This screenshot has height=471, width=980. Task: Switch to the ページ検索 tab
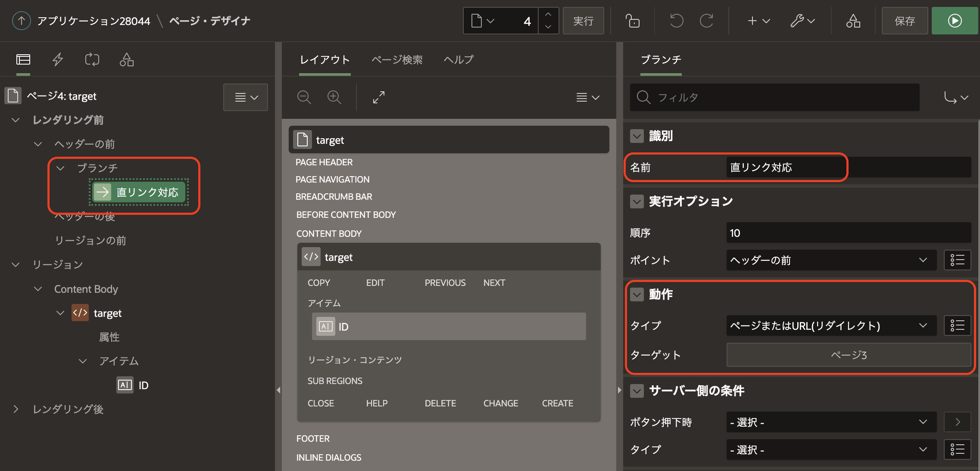point(397,59)
